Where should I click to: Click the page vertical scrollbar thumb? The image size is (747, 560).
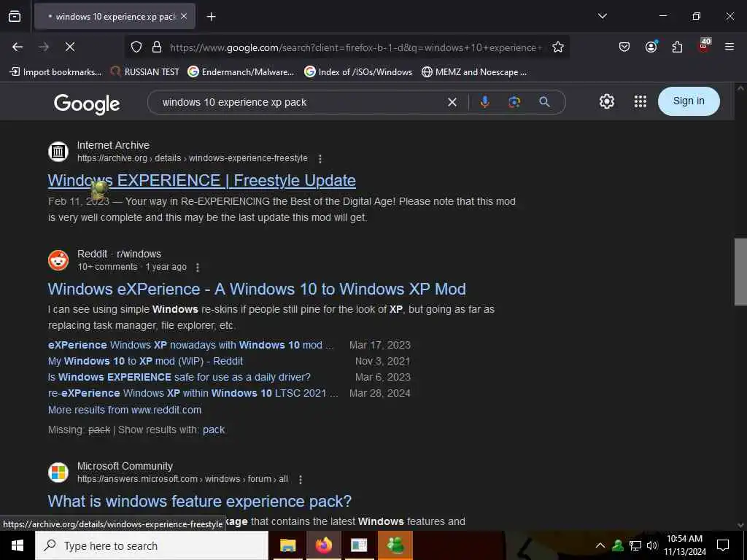coord(740,272)
